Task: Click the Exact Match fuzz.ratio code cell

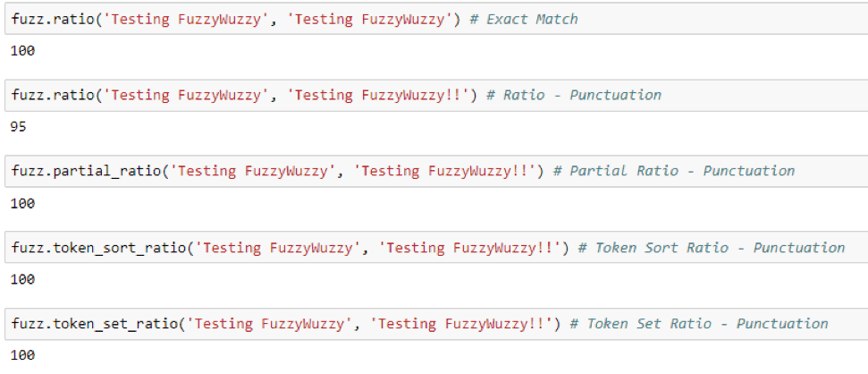Action: point(436,20)
